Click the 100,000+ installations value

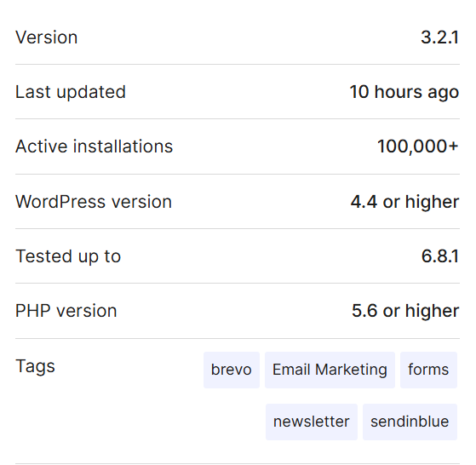(418, 146)
